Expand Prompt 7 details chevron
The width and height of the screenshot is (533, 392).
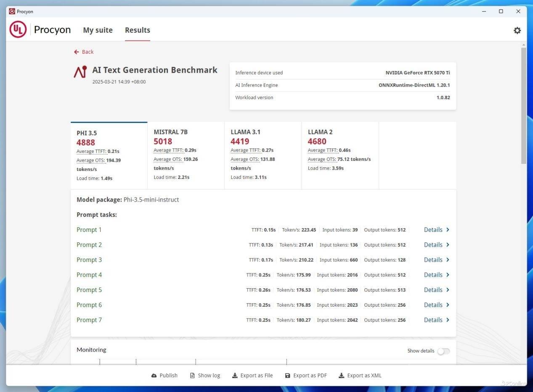448,320
